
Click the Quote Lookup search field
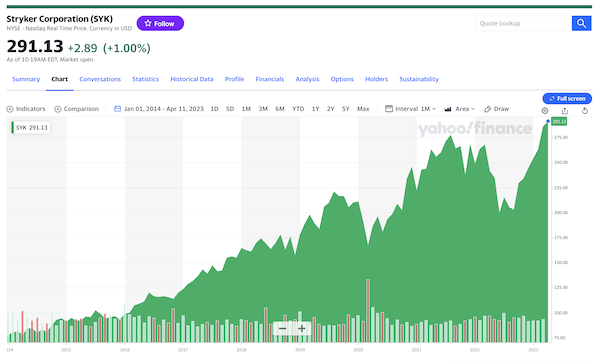coord(523,23)
